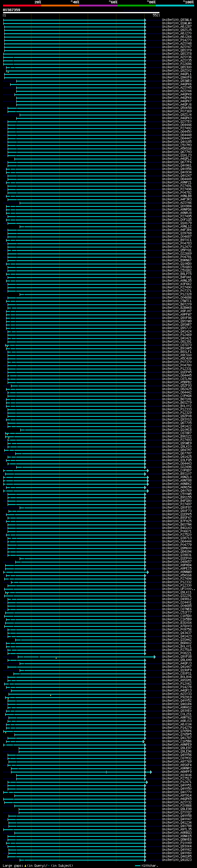Click hit UniRef100_B4FQ80
The width and height of the screenshot is (197, 868).
coord(177,501)
